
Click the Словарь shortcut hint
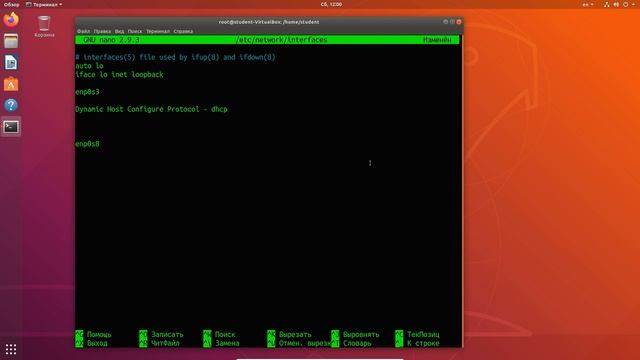tap(357, 343)
